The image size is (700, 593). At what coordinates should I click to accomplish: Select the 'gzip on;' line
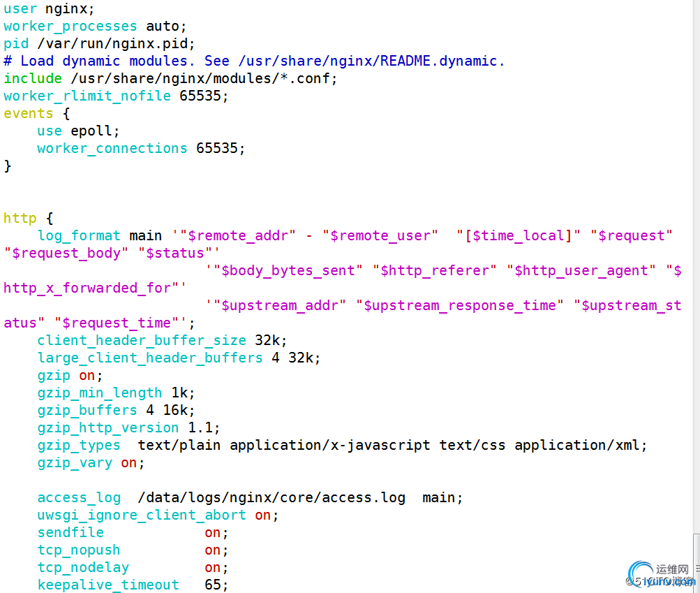tap(70, 375)
